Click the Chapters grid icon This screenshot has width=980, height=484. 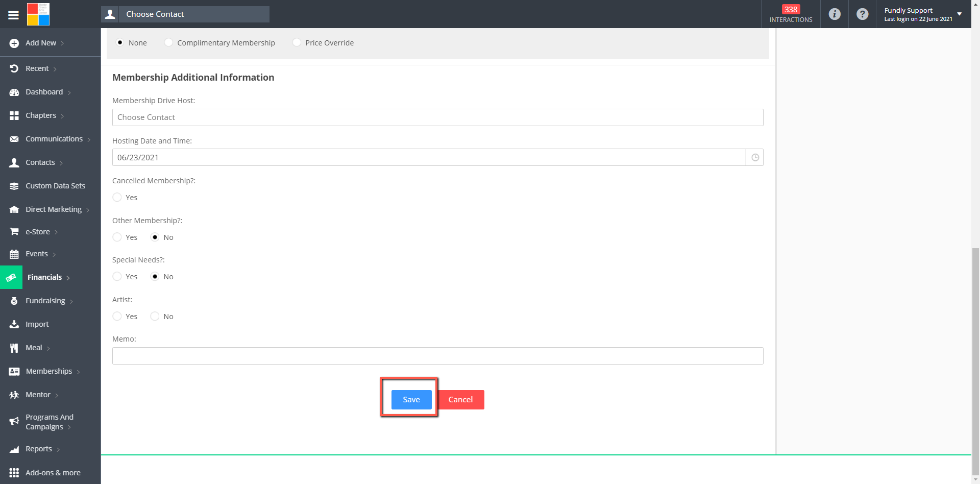pos(14,116)
